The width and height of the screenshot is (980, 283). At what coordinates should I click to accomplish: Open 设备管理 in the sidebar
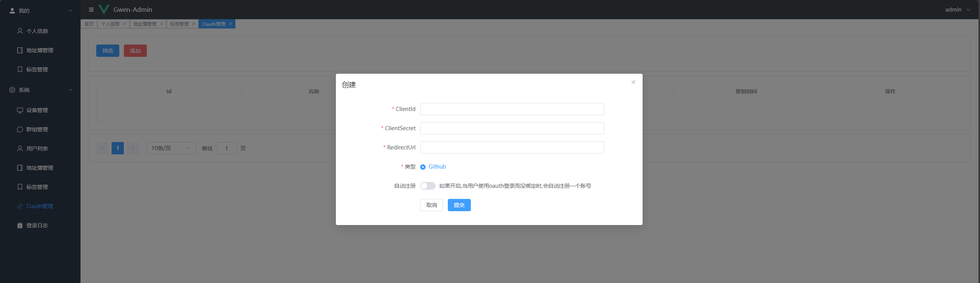[x=37, y=110]
